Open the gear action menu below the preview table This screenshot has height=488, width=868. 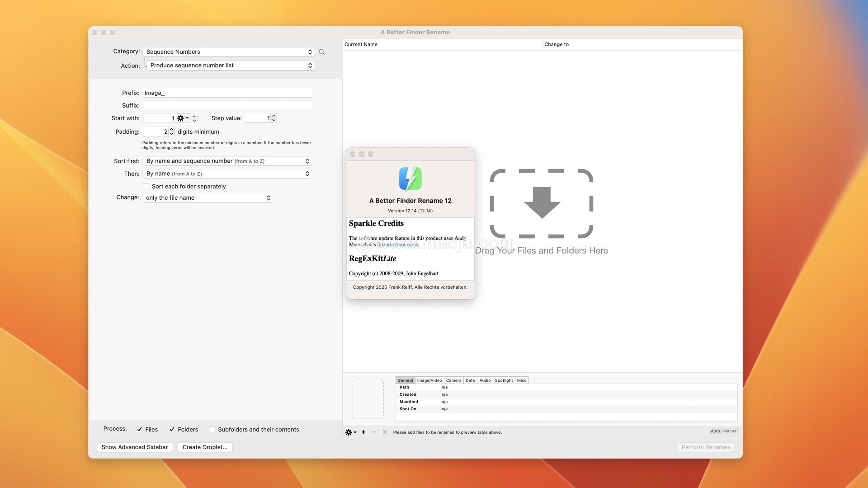pos(351,432)
